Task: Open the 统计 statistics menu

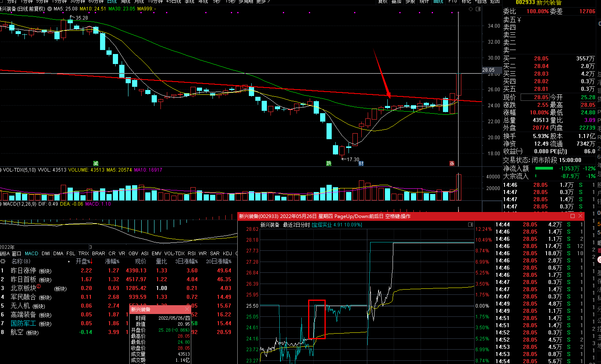Action: 424,2
